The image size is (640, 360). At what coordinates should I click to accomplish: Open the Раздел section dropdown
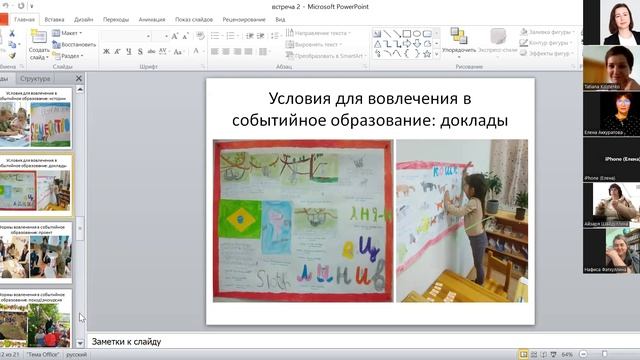point(68,56)
